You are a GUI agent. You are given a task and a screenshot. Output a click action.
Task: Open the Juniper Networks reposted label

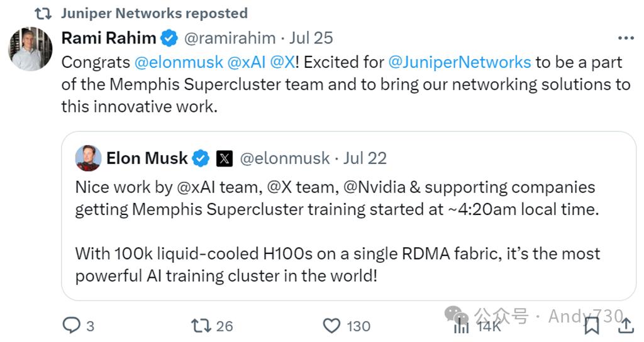pyautogui.click(x=154, y=13)
